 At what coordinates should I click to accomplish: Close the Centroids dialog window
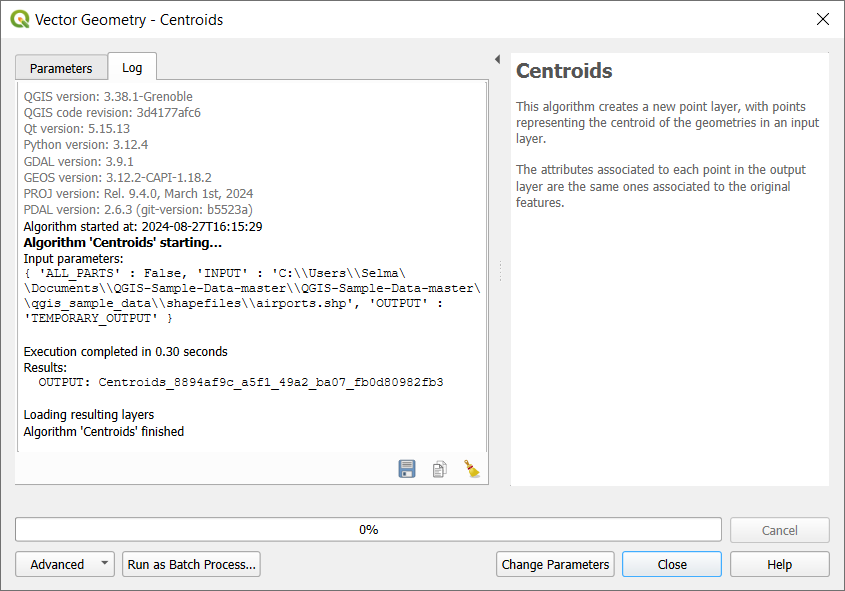coord(822,19)
